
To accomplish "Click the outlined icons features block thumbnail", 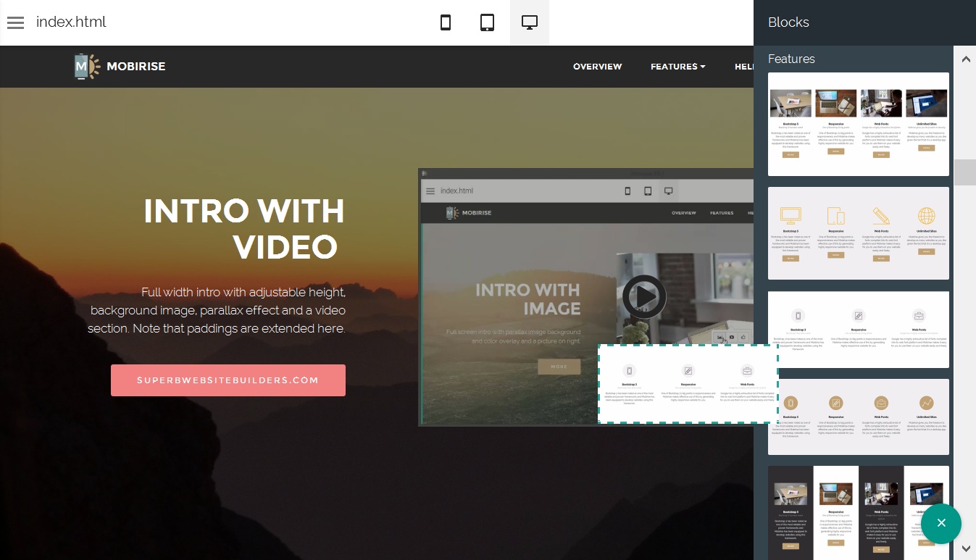I will pos(858,233).
